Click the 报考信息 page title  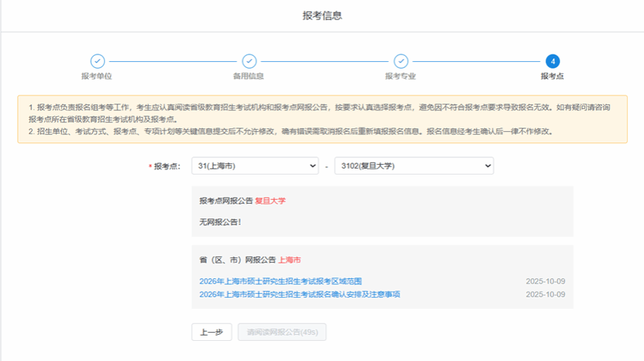(x=322, y=16)
